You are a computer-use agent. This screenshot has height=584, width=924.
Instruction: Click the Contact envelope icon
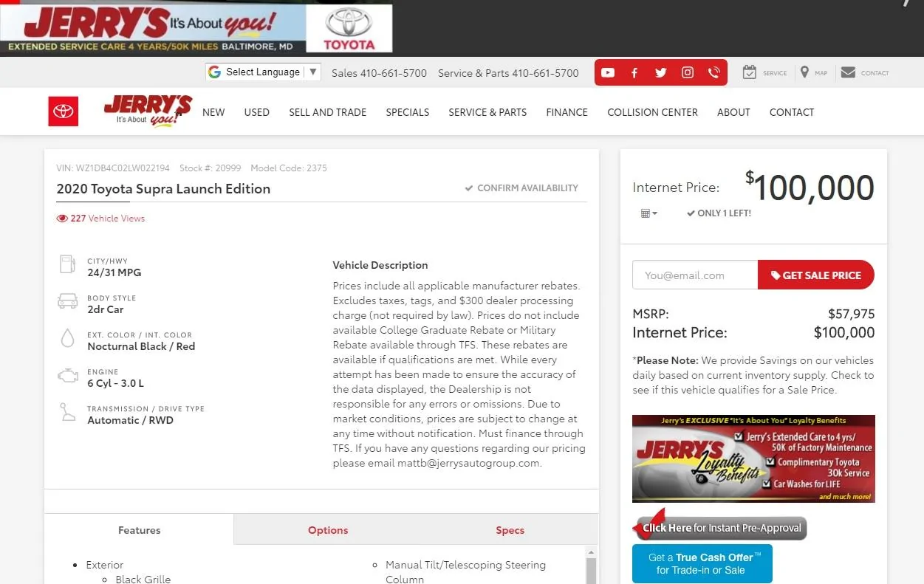tap(848, 72)
